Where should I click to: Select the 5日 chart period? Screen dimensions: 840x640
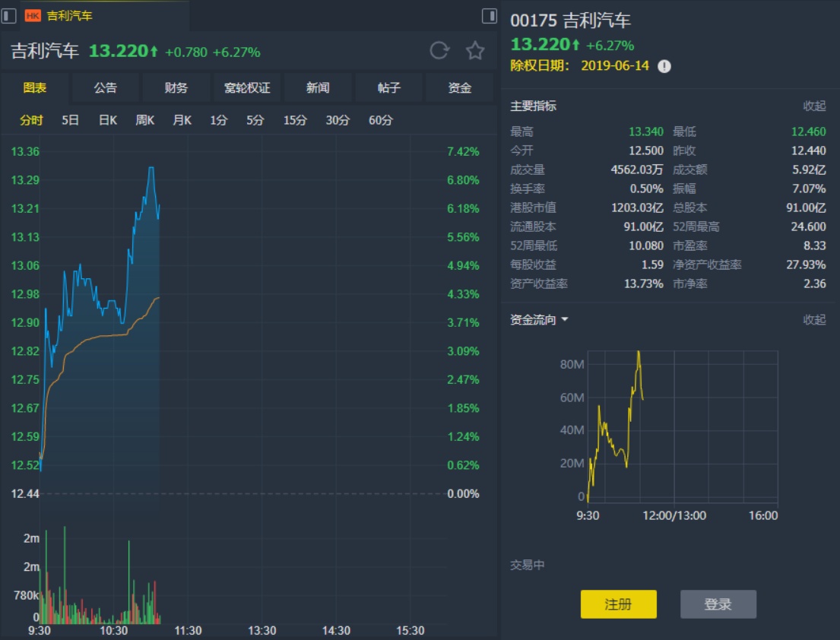(x=70, y=120)
